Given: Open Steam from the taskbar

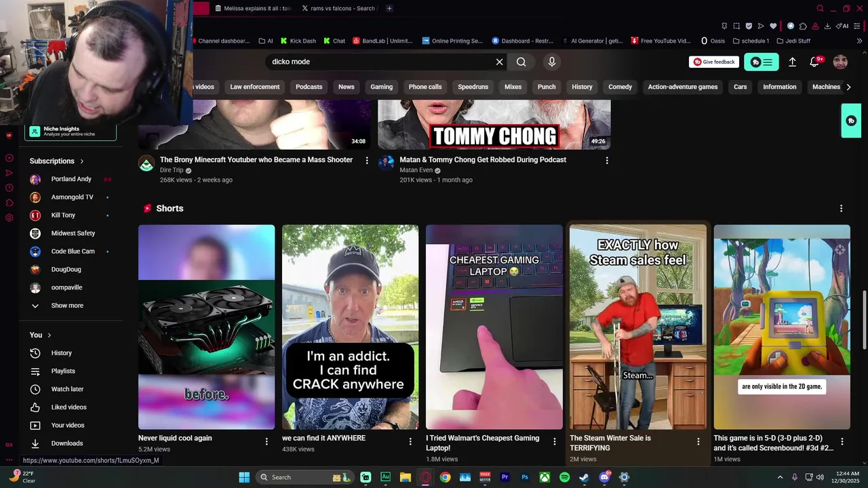Looking at the screenshot, I should click(x=584, y=477).
